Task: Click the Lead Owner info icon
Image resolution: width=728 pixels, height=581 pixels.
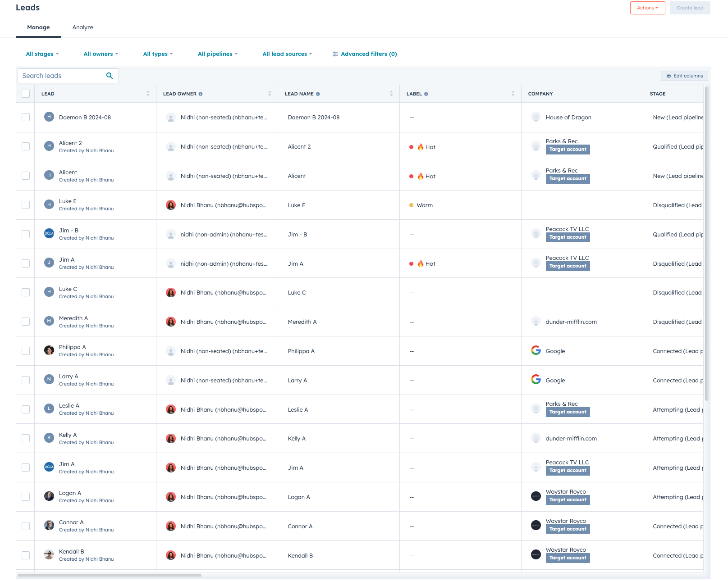Action: pyautogui.click(x=201, y=94)
